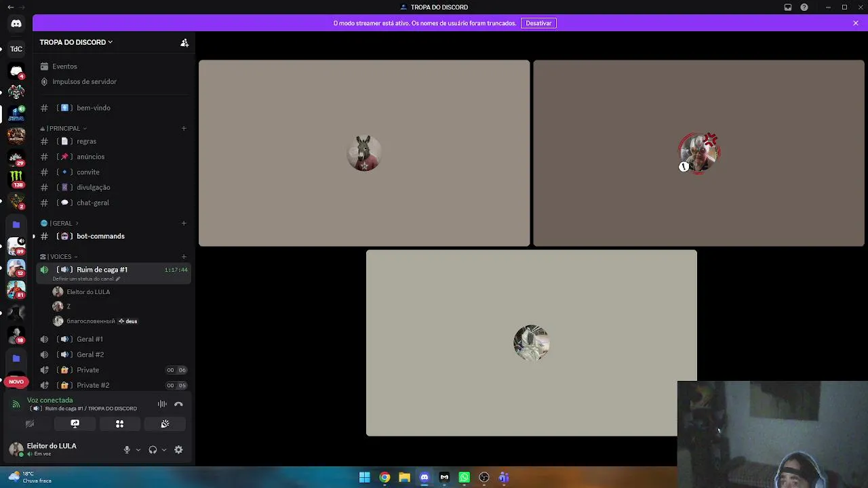This screenshot has width=868, height=488.
Task: Open the help icon in the title bar
Action: click(x=804, y=7)
